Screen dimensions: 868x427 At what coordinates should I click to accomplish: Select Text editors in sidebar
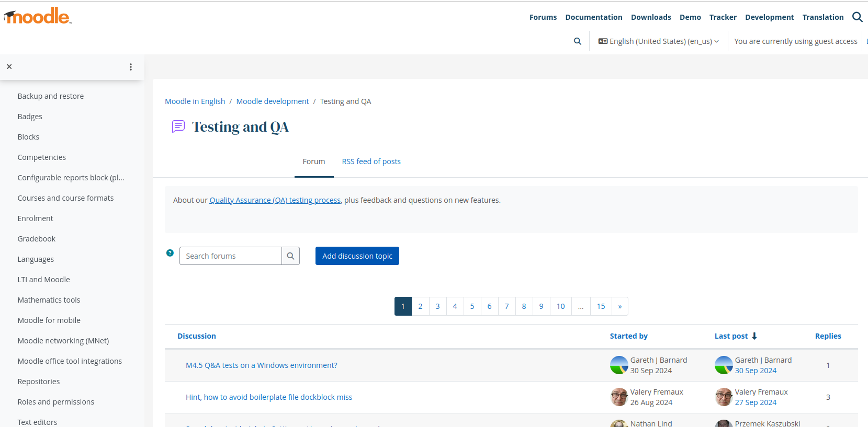click(37, 422)
